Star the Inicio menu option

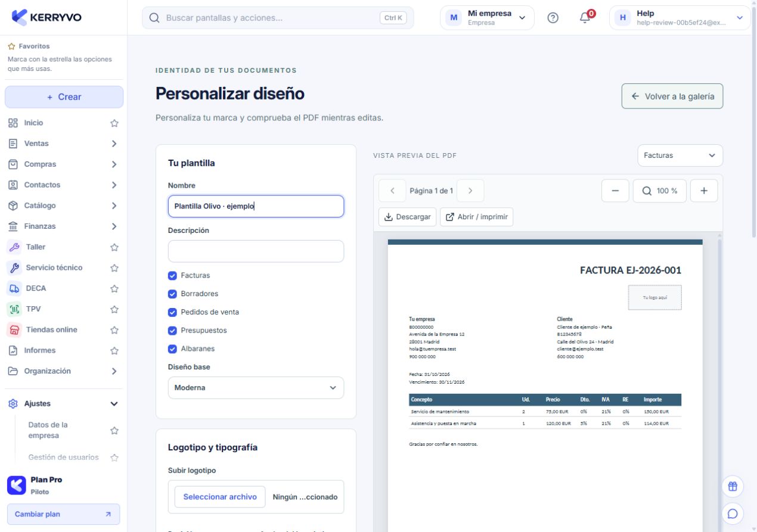pos(114,123)
